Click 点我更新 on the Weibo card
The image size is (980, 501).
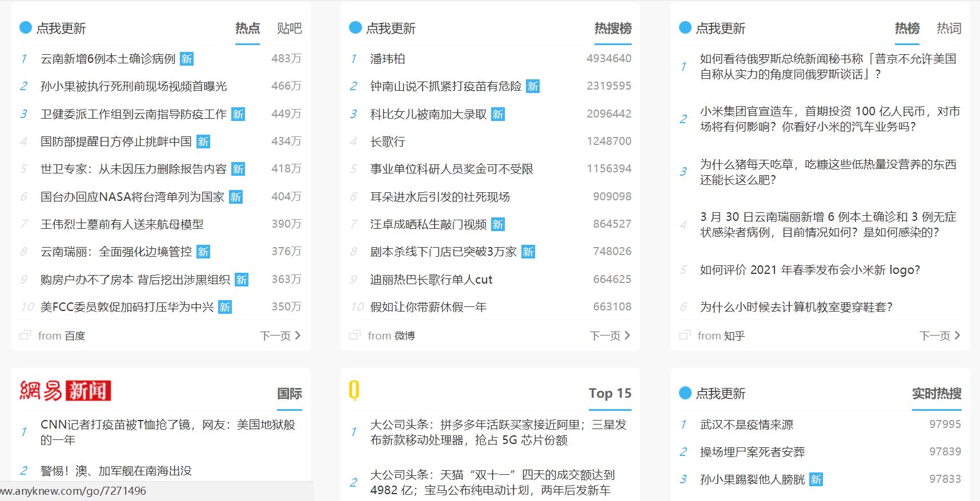coord(391,29)
